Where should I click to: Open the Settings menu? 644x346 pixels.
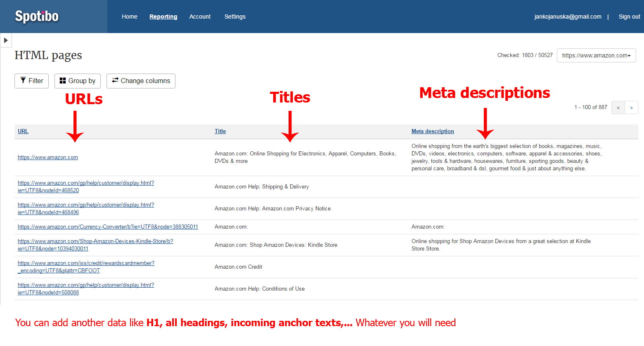tap(235, 17)
